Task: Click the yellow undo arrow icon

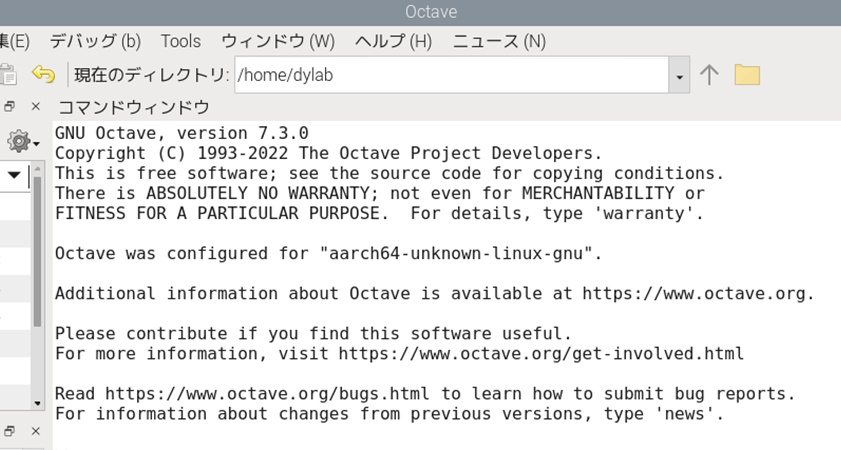Action: pyautogui.click(x=43, y=74)
